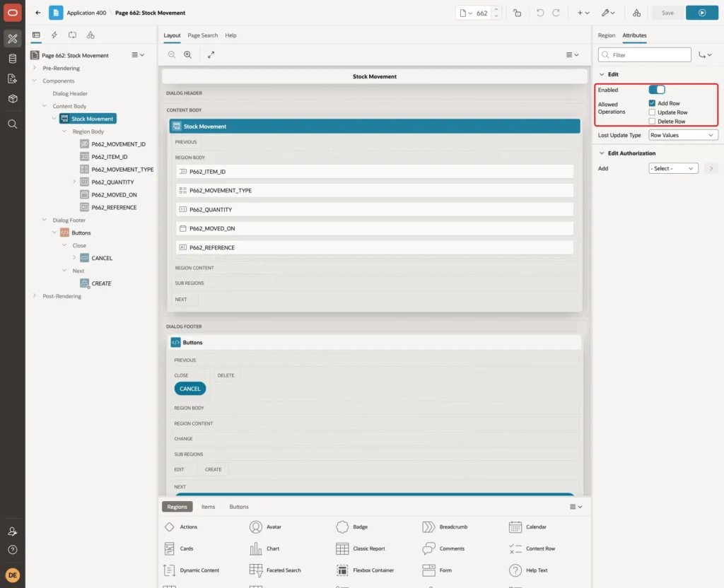Zoom in the layout view

pyautogui.click(x=188, y=54)
